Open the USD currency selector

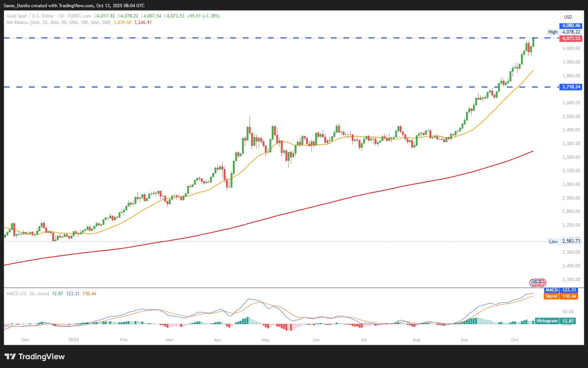click(x=568, y=17)
